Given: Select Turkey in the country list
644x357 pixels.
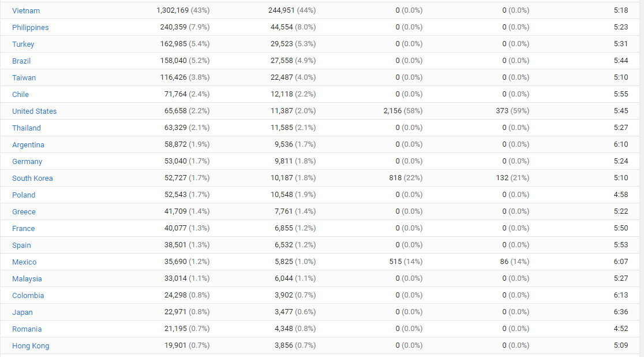Looking at the screenshot, I should pyautogui.click(x=23, y=44).
